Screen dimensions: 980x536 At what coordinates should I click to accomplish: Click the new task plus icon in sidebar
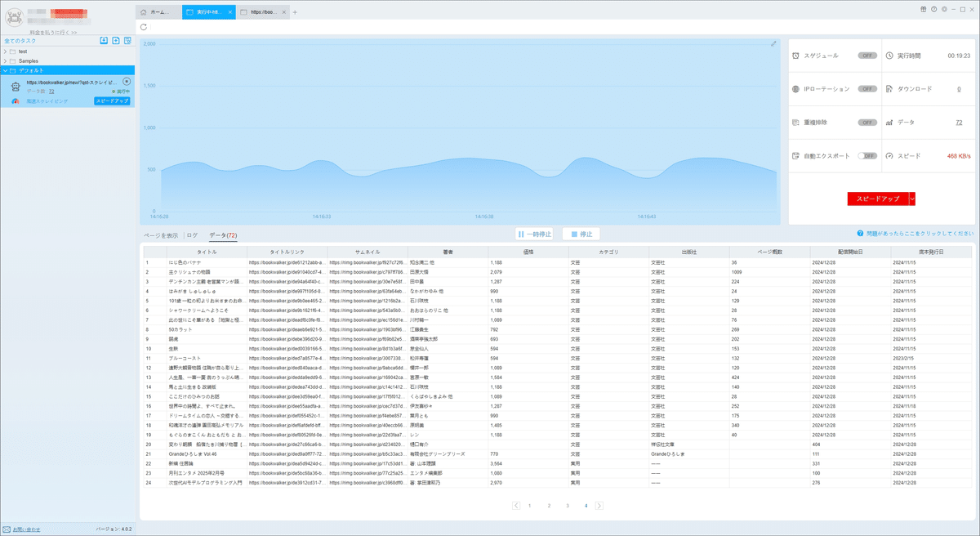point(116,40)
